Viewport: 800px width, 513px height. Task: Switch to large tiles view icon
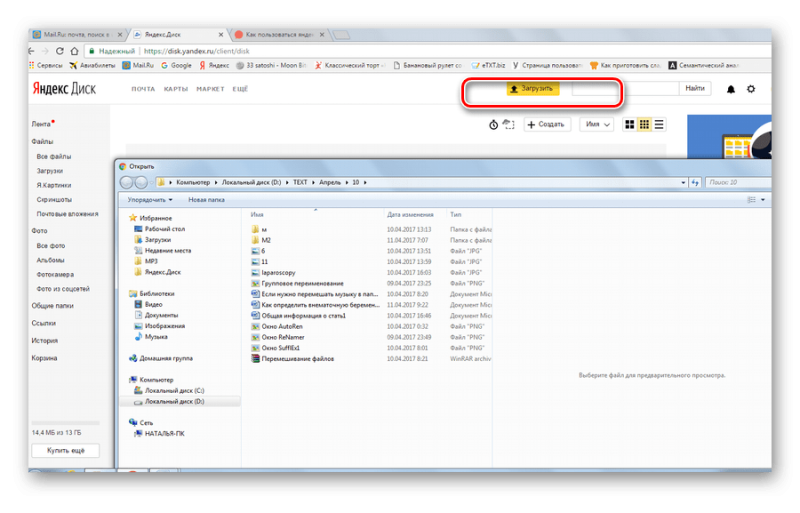click(630, 125)
